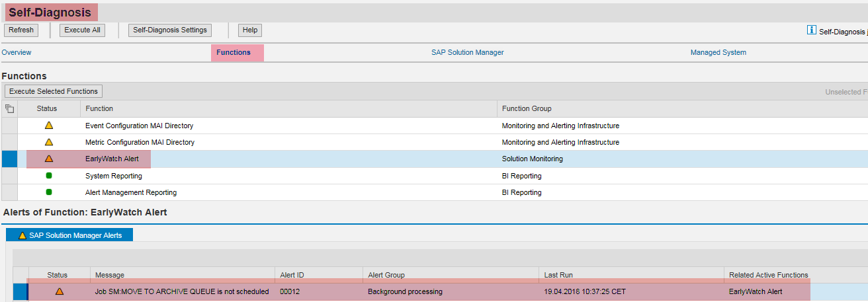Click the Refresh button
Screen dimensions: 868x302
tap(21, 30)
